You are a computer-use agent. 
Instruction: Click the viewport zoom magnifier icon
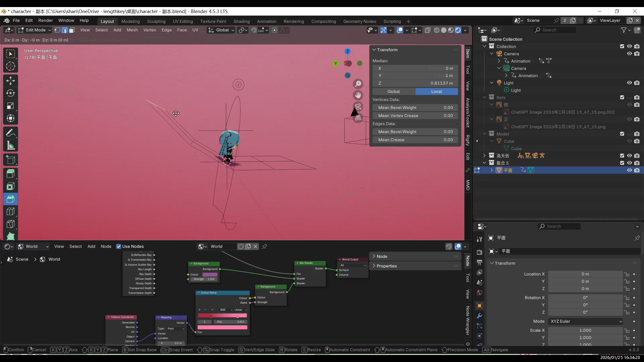358,84
